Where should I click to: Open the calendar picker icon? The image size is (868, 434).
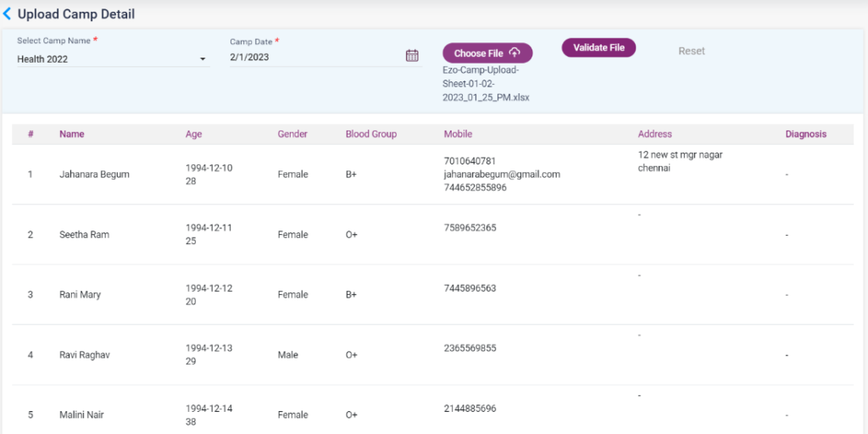point(412,56)
